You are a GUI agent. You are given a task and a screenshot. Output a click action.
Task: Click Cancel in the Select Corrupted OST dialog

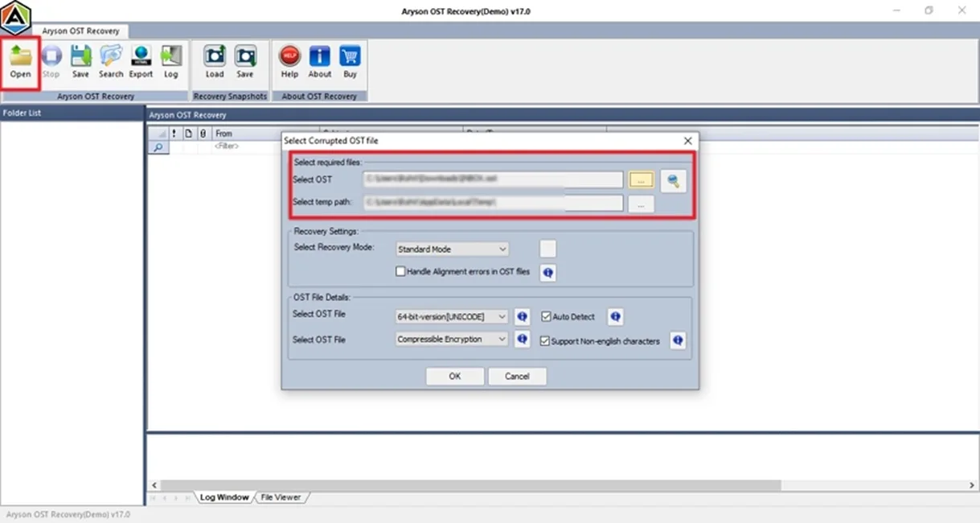click(x=517, y=376)
